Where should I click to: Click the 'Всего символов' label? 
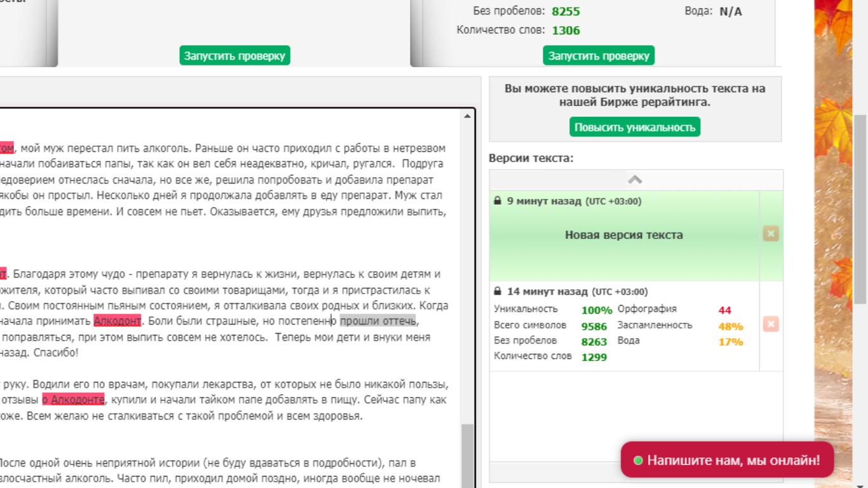point(529,325)
